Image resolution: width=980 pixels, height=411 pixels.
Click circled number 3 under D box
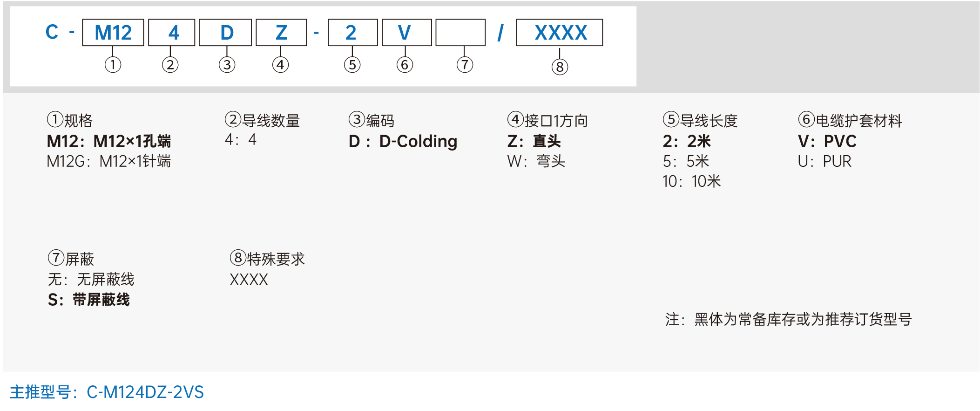pos(227,64)
